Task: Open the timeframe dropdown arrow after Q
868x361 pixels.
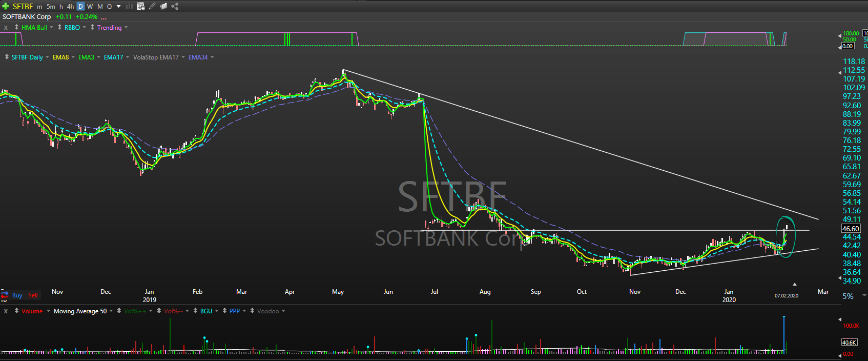Action: 119,7
